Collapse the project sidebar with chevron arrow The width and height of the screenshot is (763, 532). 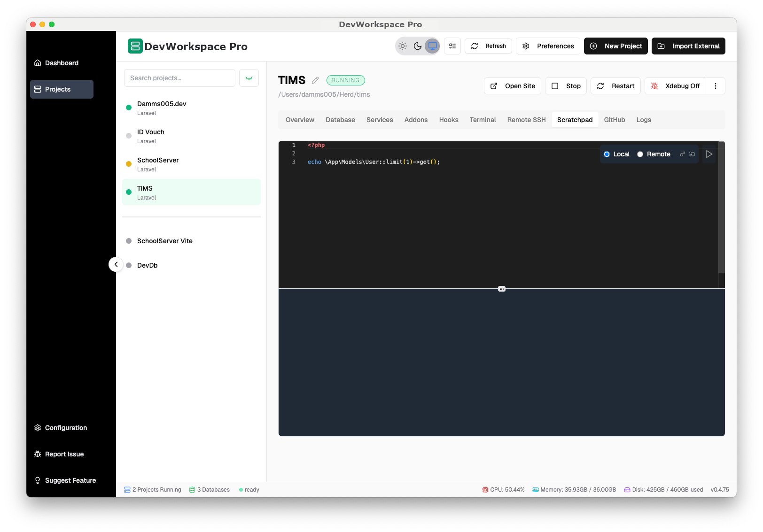[116, 264]
